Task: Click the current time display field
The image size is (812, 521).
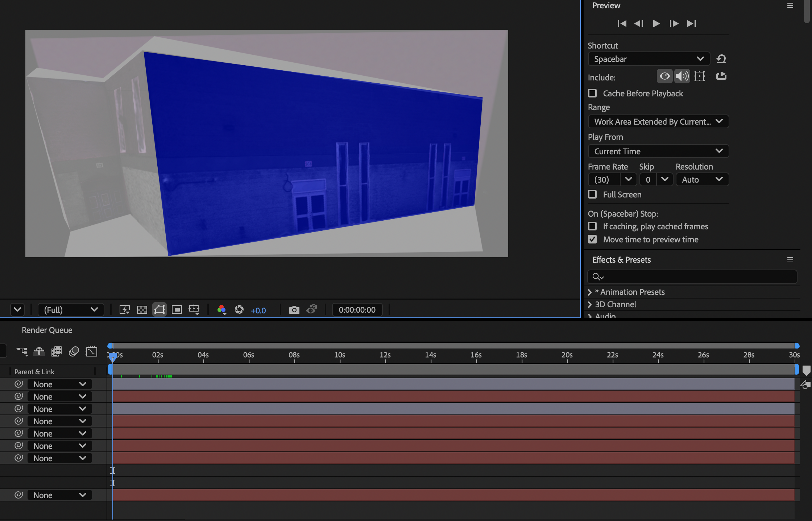Action: point(357,310)
